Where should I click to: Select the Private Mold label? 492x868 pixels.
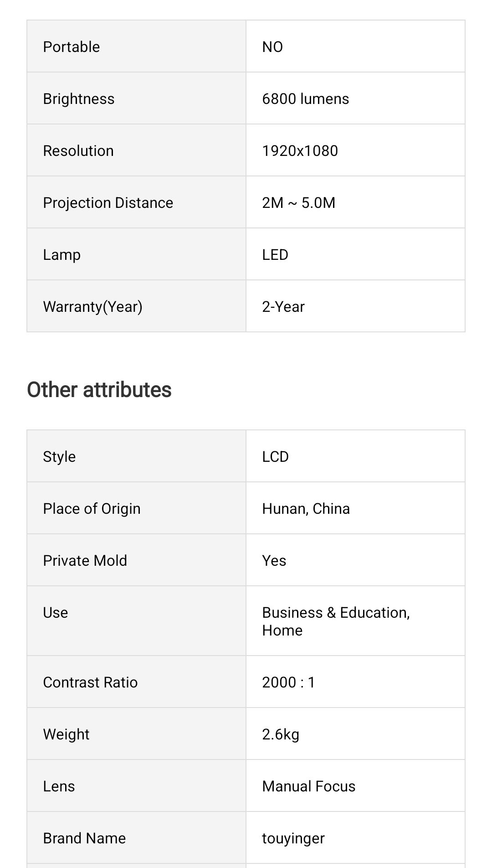pyautogui.click(x=85, y=560)
